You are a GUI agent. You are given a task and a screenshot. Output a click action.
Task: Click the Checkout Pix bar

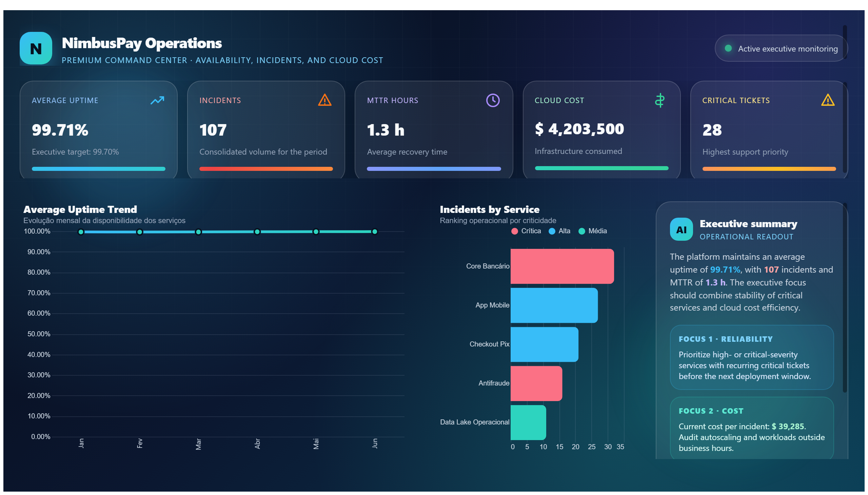click(x=544, y=344)
